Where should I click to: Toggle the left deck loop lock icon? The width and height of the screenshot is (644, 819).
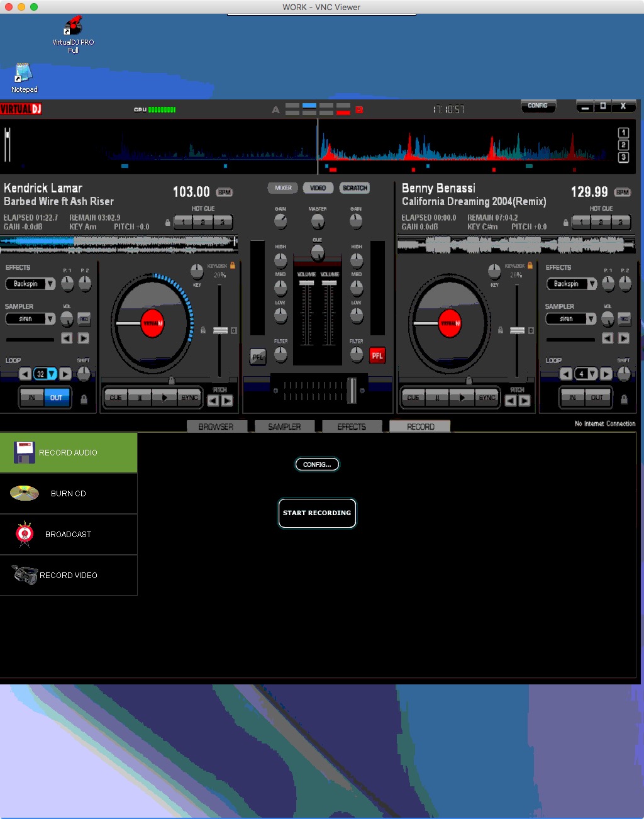coord(84,399)
